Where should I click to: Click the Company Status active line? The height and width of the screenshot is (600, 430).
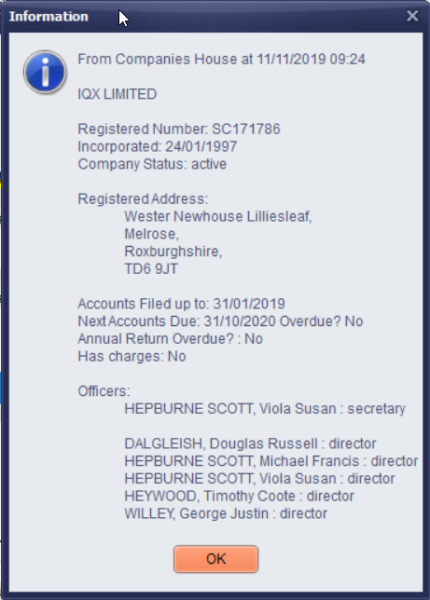pos(152,164)
